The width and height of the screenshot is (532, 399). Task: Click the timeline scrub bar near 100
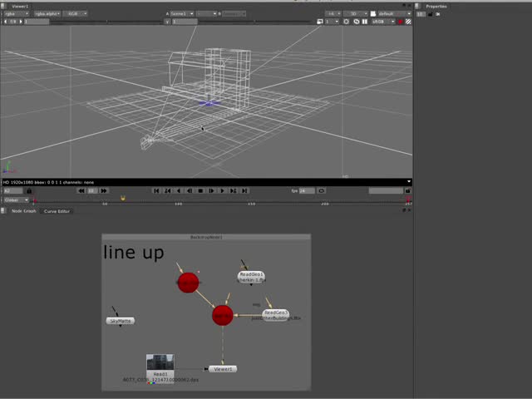(178, 200)
